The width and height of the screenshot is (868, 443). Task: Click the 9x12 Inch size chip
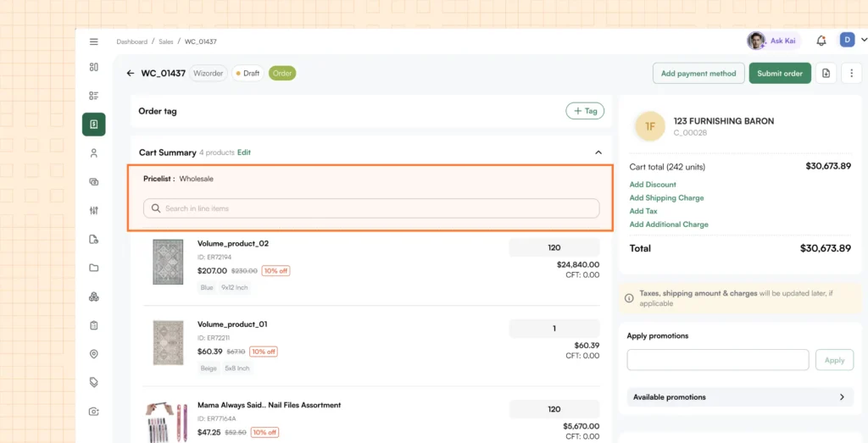[x=235, y=288]
